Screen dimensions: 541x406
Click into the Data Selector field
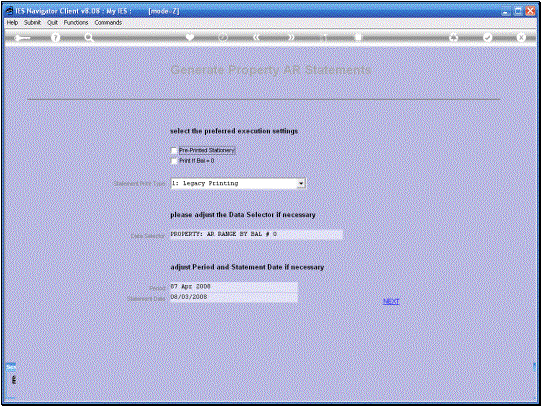[x=256, y=235]
